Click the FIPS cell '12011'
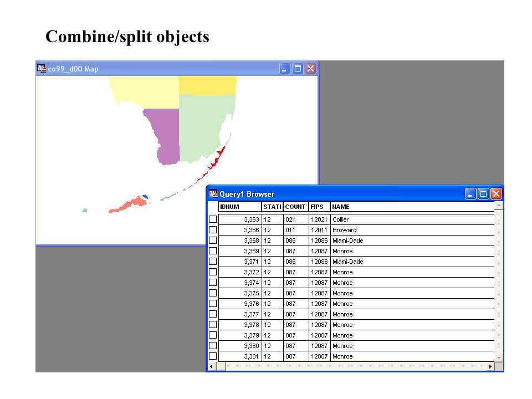Viewport: 532px width, 399px height. click(x=319, y=230)
